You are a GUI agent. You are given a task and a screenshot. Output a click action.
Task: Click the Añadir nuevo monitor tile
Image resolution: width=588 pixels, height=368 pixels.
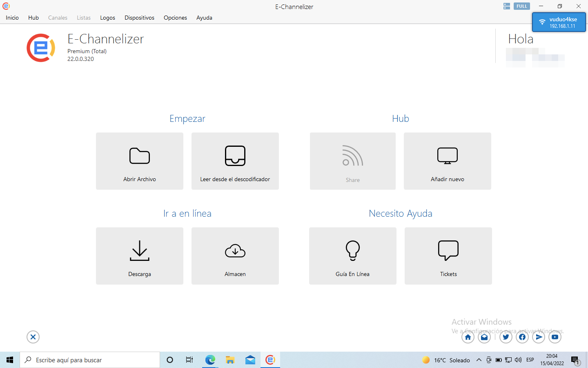pos(447,161)
